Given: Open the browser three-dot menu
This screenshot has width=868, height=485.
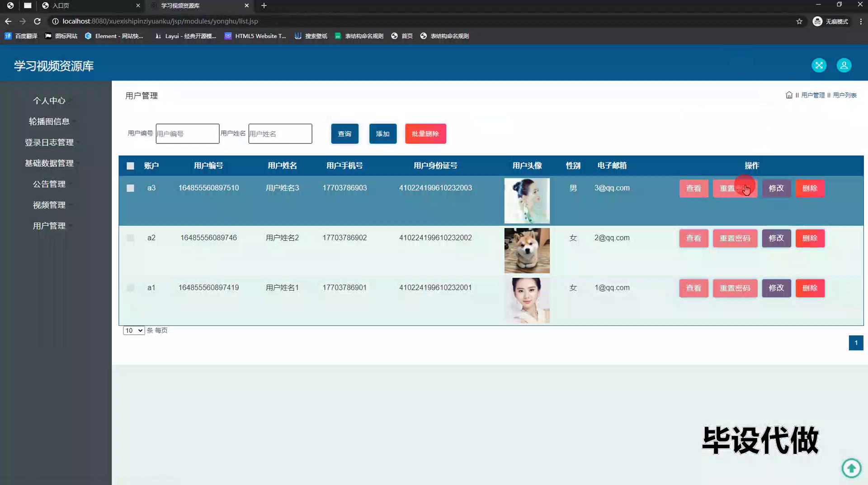Looking at the screenshot, I should point(861,21).
